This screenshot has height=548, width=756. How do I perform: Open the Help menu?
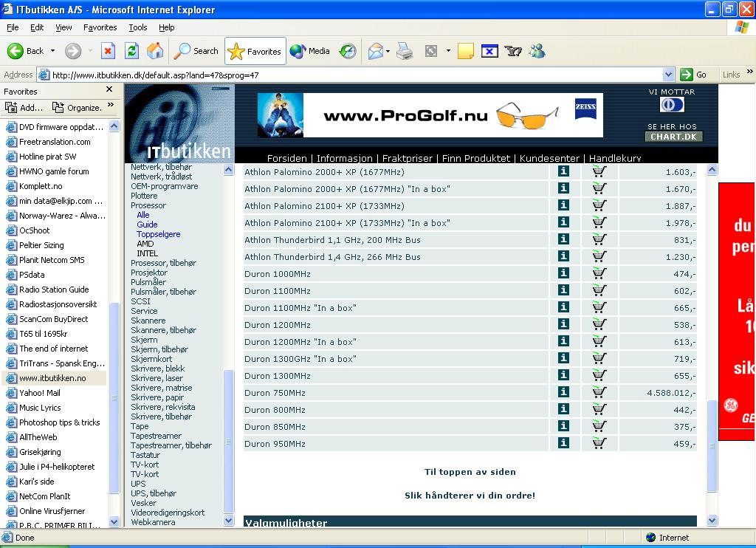tap(166, 27)
